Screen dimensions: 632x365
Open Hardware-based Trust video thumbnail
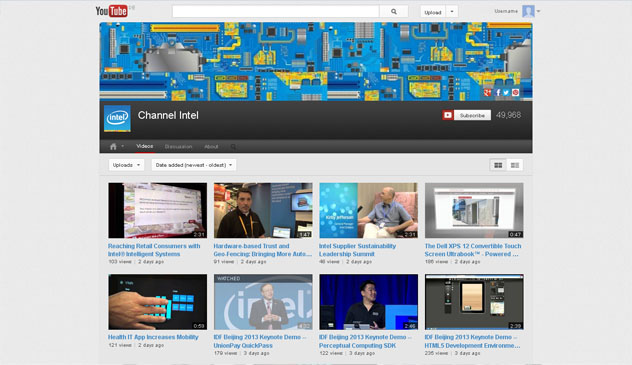tap(263, 210)
